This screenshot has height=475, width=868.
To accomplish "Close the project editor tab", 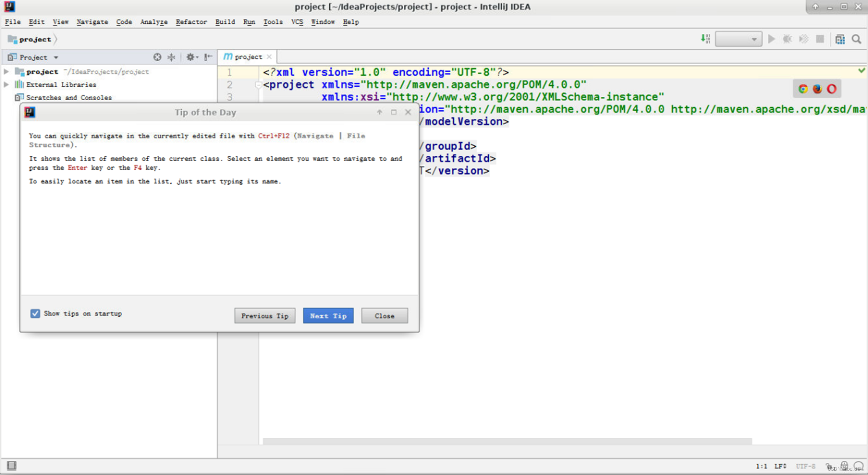I will click(269, 57).
